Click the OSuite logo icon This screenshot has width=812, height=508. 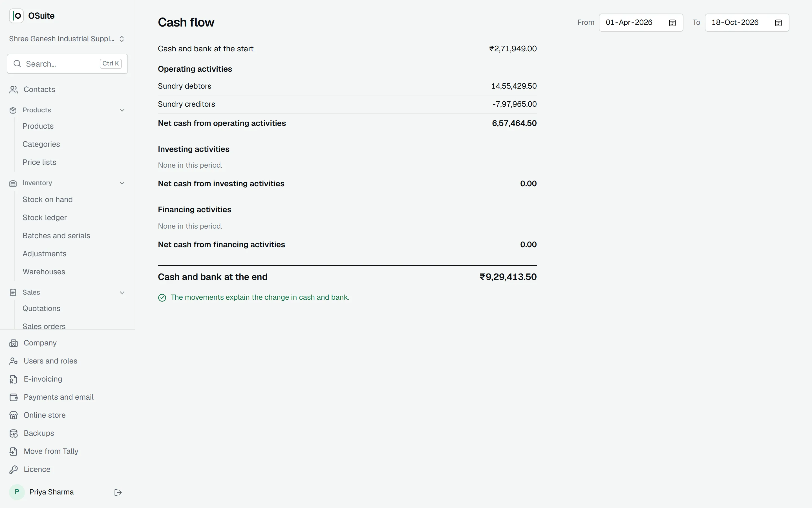coord(16,16)
